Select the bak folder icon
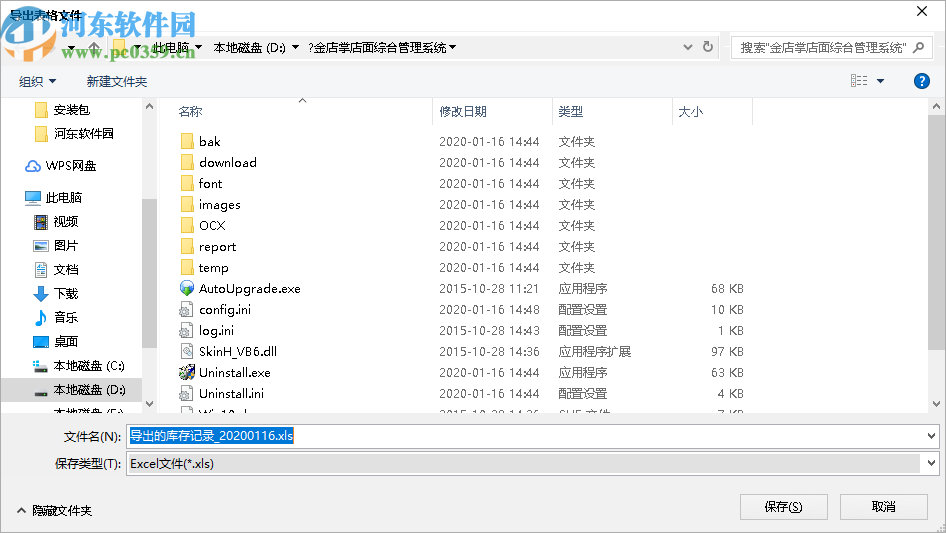946x533 pixels. click(187, 141)
